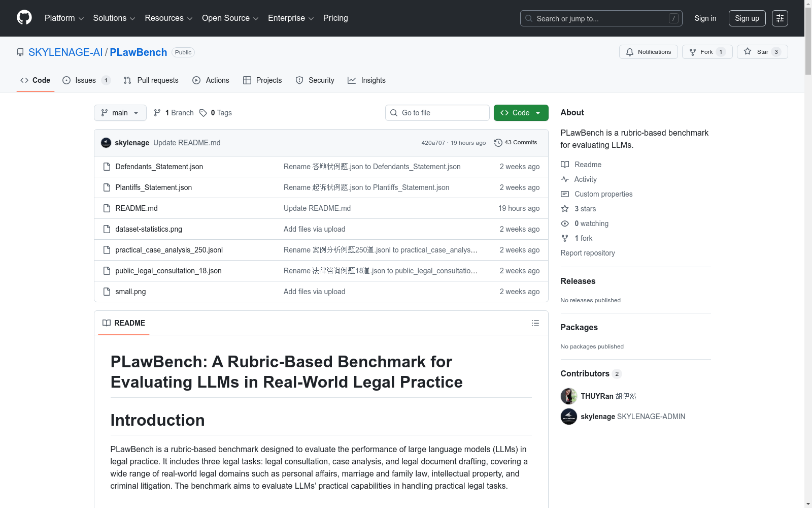812x508 pixels.
Task: Open practical_case_analysis_250.jsonl file
Action: tap(168, 250)
